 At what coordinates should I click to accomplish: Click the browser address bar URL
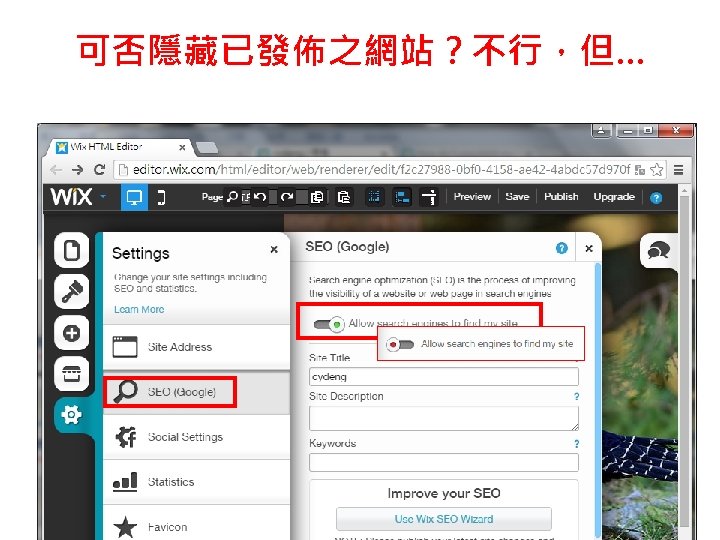click(381, 170)
